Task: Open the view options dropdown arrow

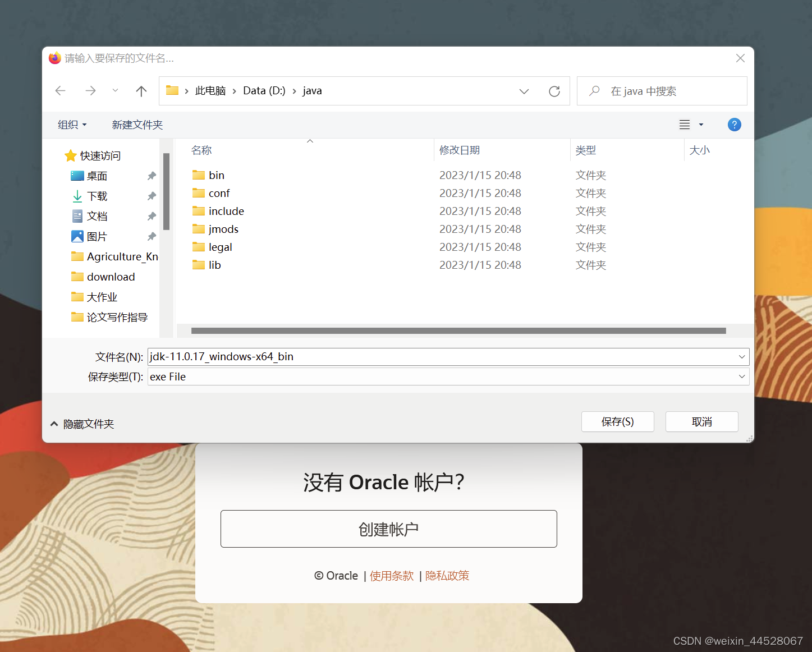Action: (701, 125)
